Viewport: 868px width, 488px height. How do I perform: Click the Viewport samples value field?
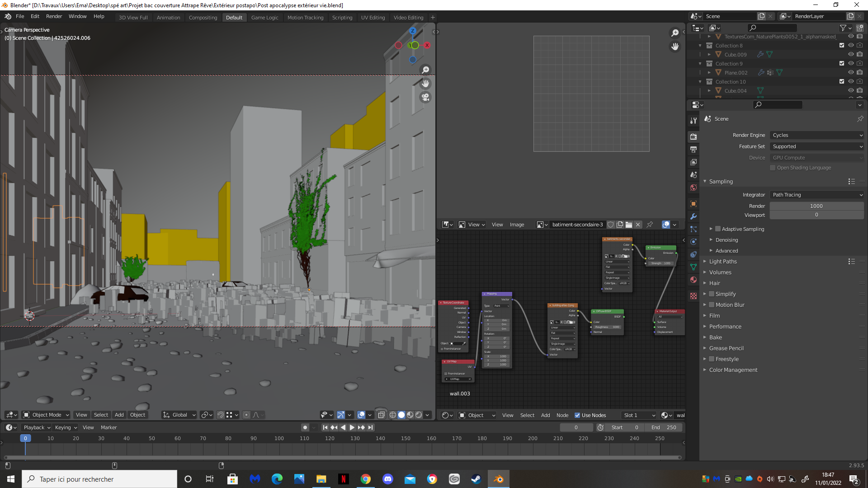(816, 215)
